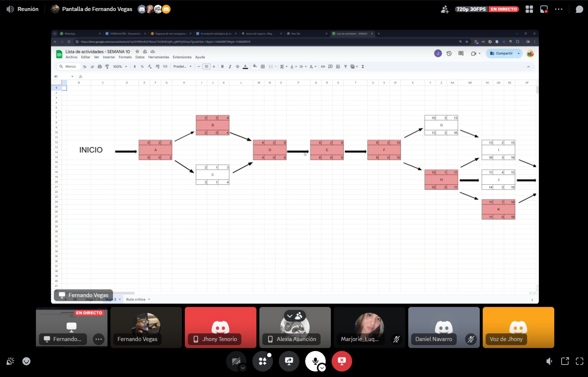Select Marjorie_Luq participant tile
Screen dimensions: 588x377
[x=369, y=327]
